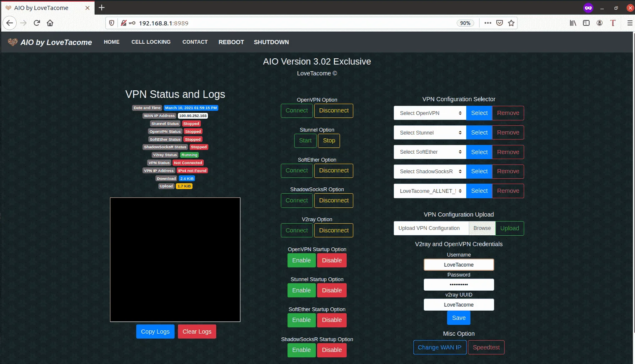Open the Firefox account icon
Screen dimensions: 635x364
[x=600, y=23]
